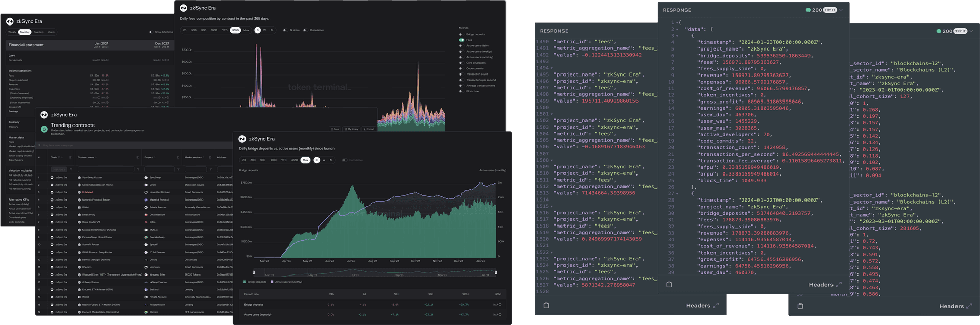Click the Save button below the fees chart
The height and width of the screenshot is (325, 980).
point(335,129)
